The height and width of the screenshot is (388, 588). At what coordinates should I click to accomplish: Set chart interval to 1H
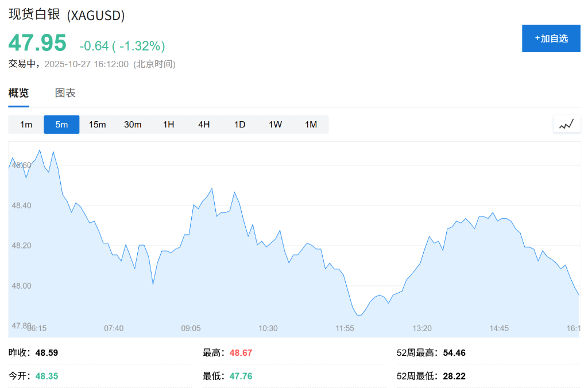[x=168, y=125]
